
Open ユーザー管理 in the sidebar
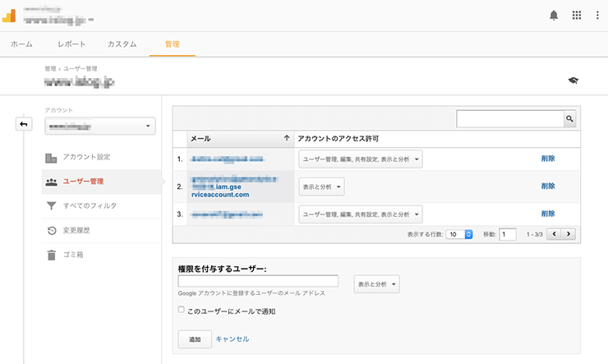102,182
